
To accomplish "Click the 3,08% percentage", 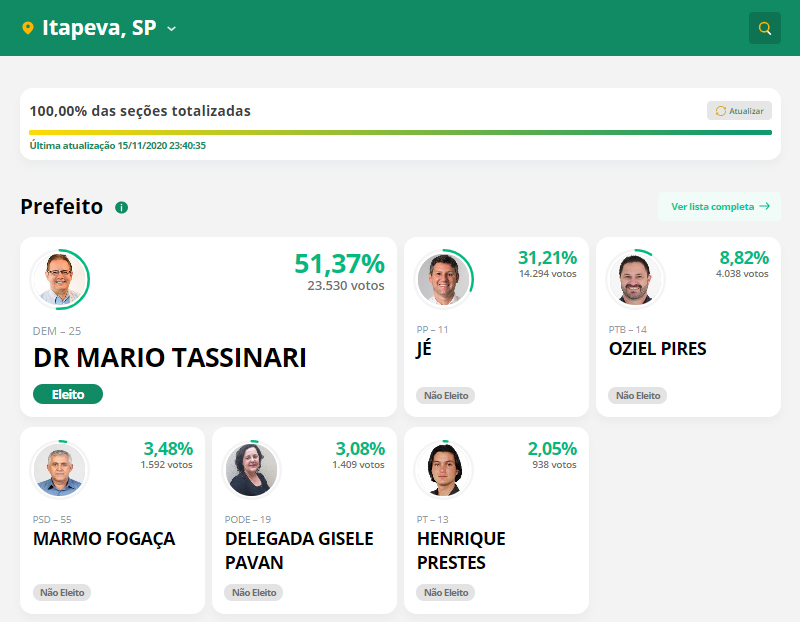I will tap(360, 449).
